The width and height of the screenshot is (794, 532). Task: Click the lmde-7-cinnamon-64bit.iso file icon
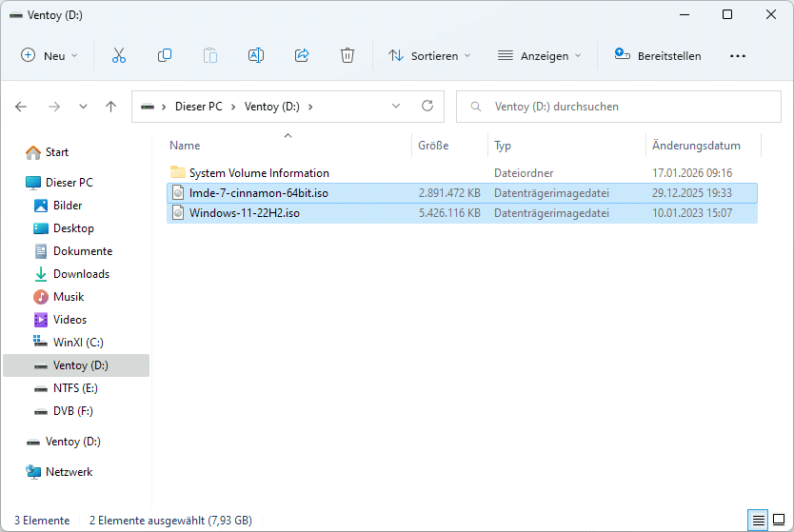[178, 193]
